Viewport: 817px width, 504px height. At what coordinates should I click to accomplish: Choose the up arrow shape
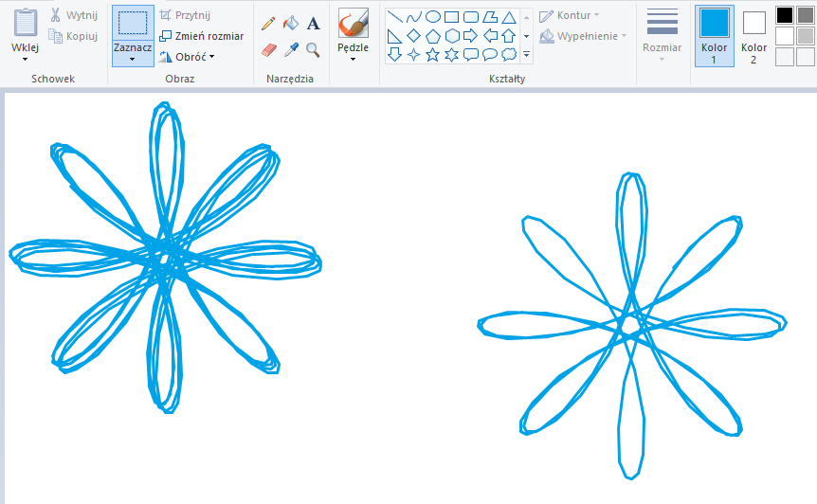[x=509, y=36]
